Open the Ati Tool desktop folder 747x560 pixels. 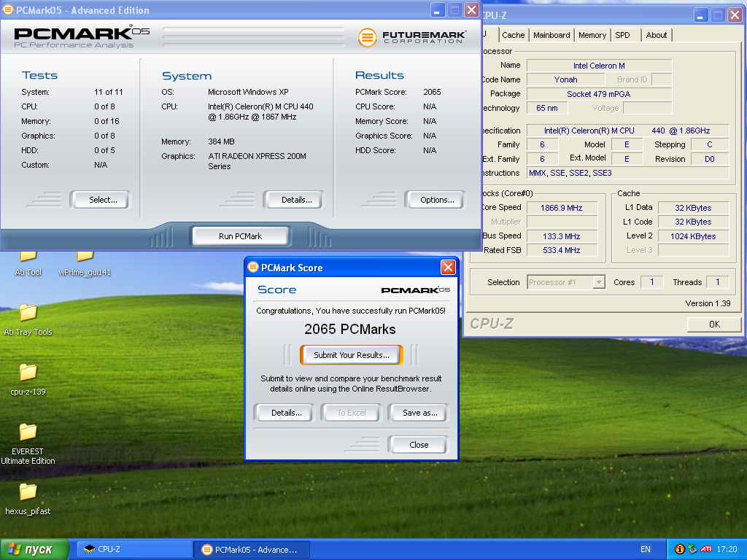coord(28,263)
